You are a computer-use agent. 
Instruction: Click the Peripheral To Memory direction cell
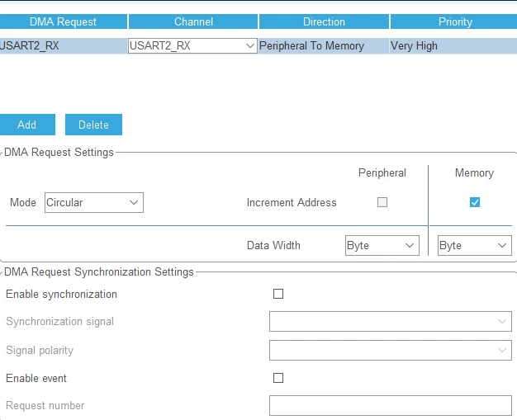(324, 45)
